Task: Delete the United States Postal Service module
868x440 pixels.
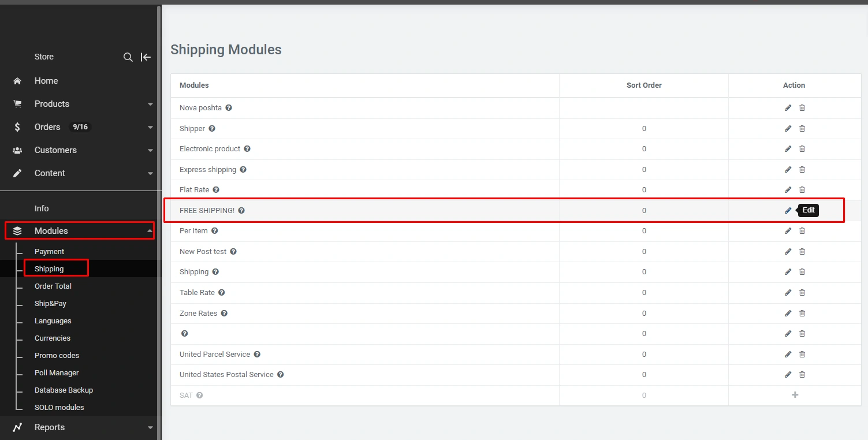Action: coord(802,375)
